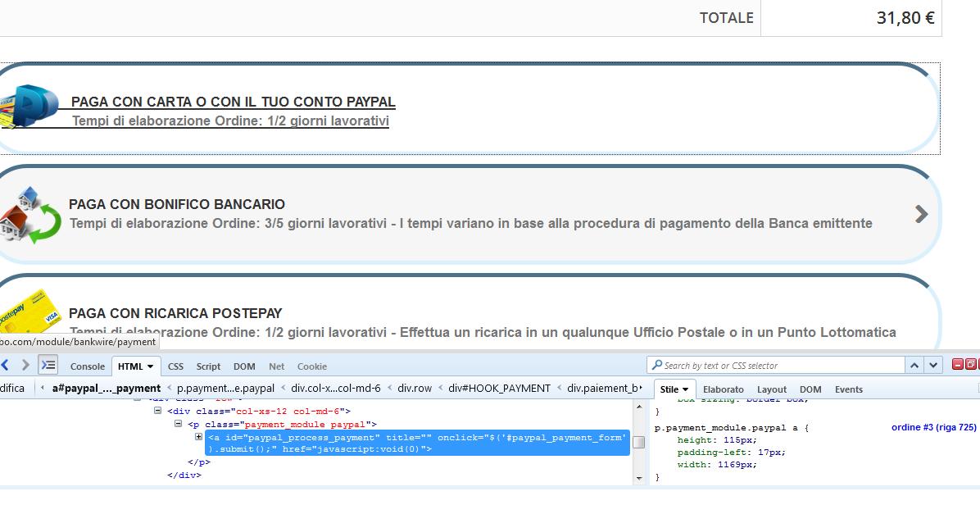The image size is (980, 505).
Task: Click 'Paga con carta o con il tuo conto PayPal'
Action: coord(234,102)
